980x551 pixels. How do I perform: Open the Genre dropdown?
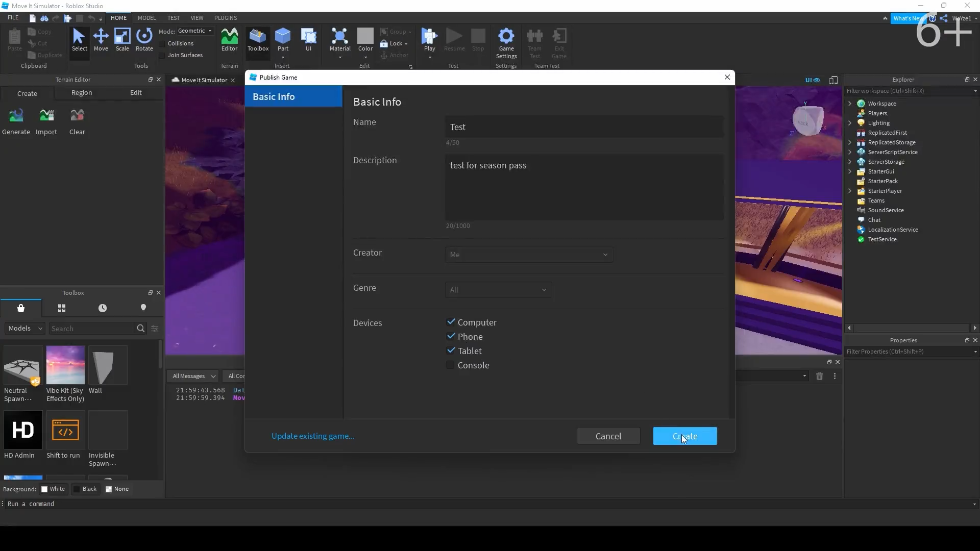498,290
